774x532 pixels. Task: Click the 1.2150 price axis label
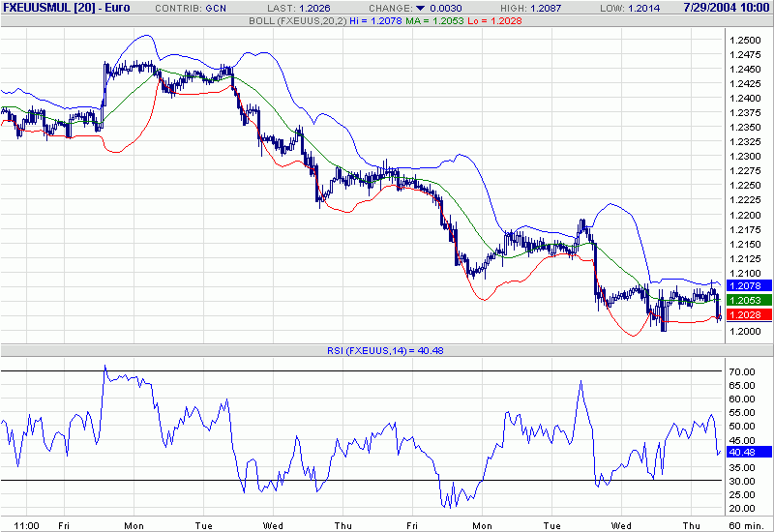tap(745, 245)
